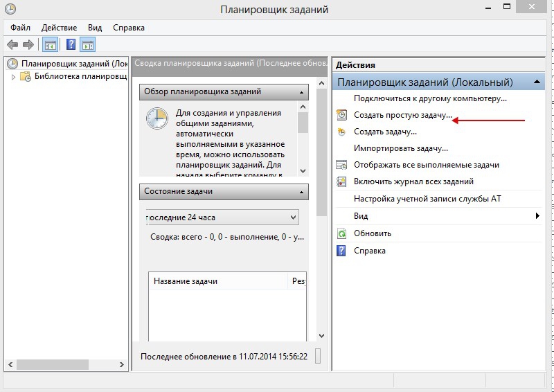
Task: Click the 'Создать простую задачу...' clock icon
Action: pyautogui.click(x=341, y=115)
